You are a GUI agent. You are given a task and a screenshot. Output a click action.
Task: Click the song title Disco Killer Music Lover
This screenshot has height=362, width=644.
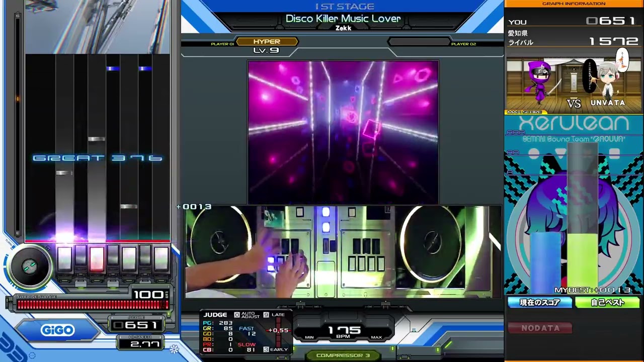click(343, 19)
